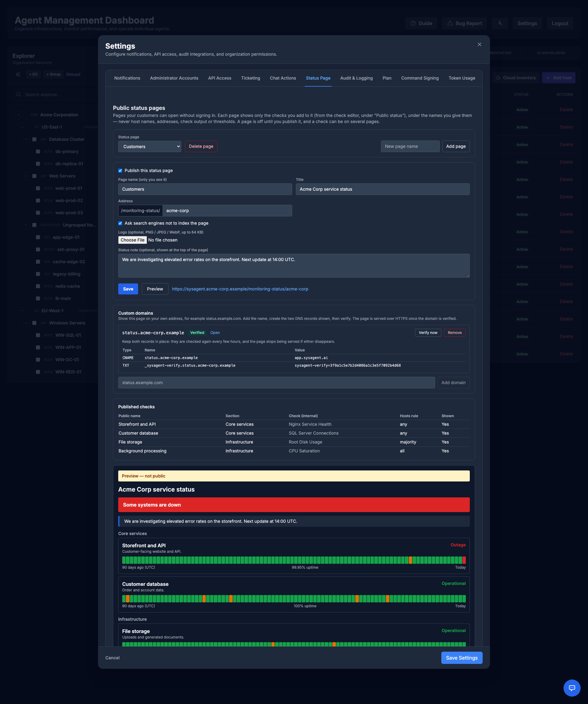Collapse the Database Cluster group
This screenshot has height=704, width=588.
click(26, 139)
